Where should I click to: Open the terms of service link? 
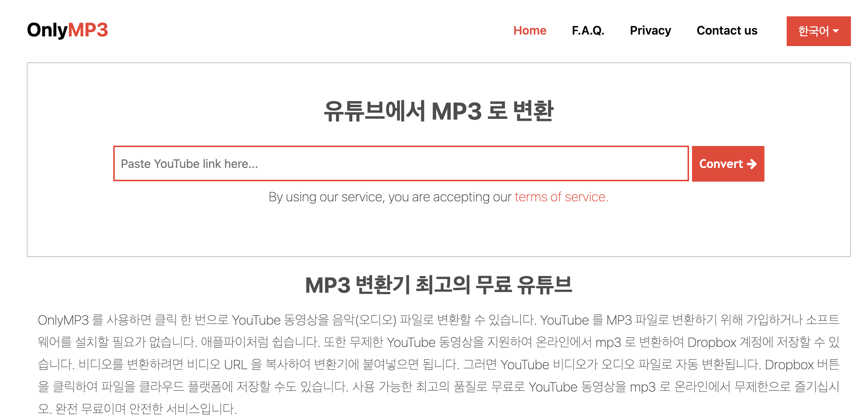[561, 197]
